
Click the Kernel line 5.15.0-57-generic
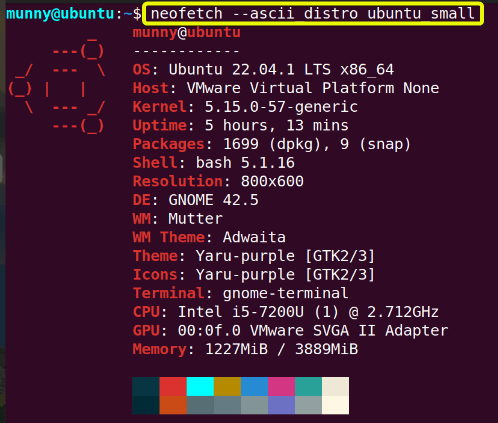pos(245,107)
